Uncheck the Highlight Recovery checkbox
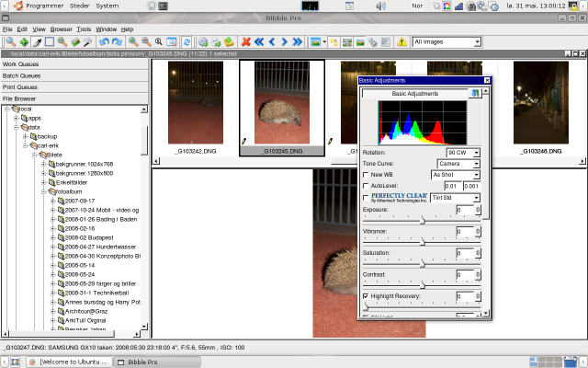 point(367,295)
